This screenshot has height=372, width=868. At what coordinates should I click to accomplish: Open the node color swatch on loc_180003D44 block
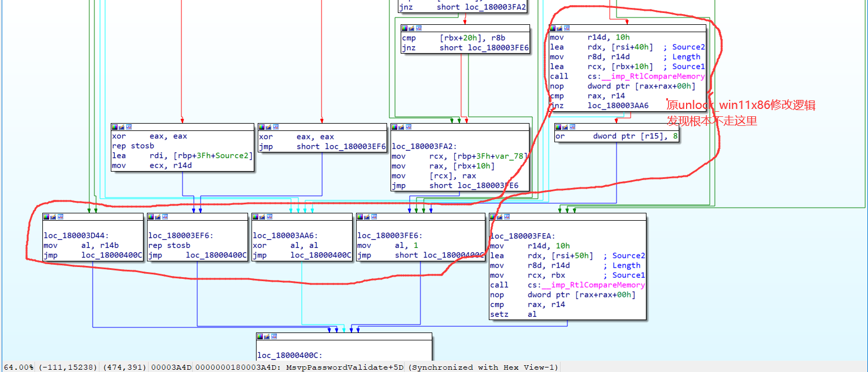46,217
